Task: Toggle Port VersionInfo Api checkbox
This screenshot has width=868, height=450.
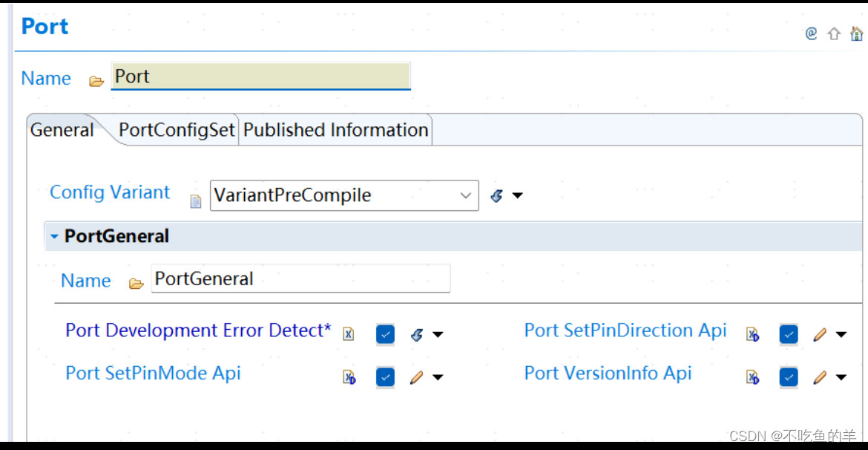Action: [789, 377]
